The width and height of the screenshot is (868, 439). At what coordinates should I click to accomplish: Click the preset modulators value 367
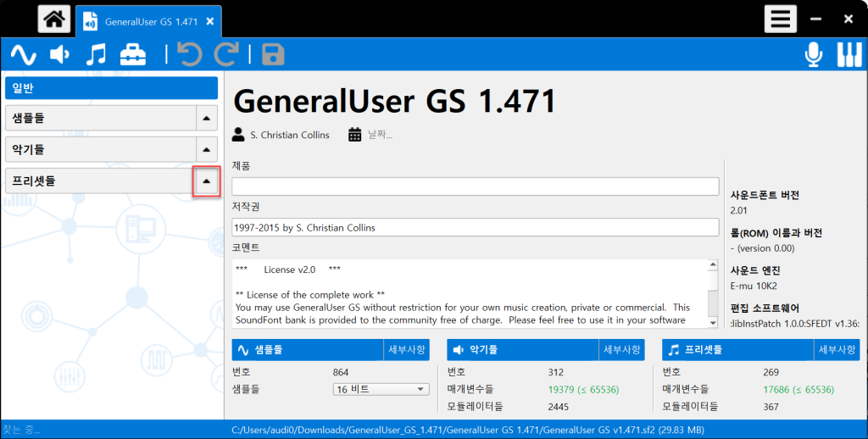click(x=771, y=407)
